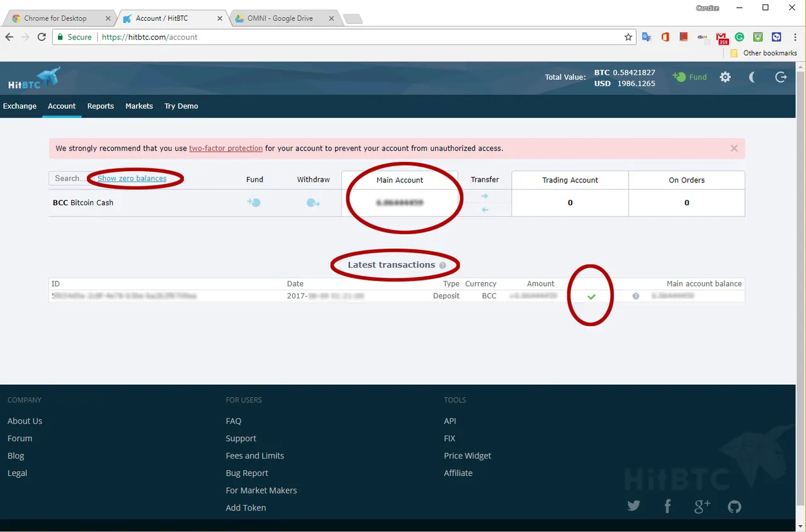Click the Latest transactions help icon

coord(443,265)
